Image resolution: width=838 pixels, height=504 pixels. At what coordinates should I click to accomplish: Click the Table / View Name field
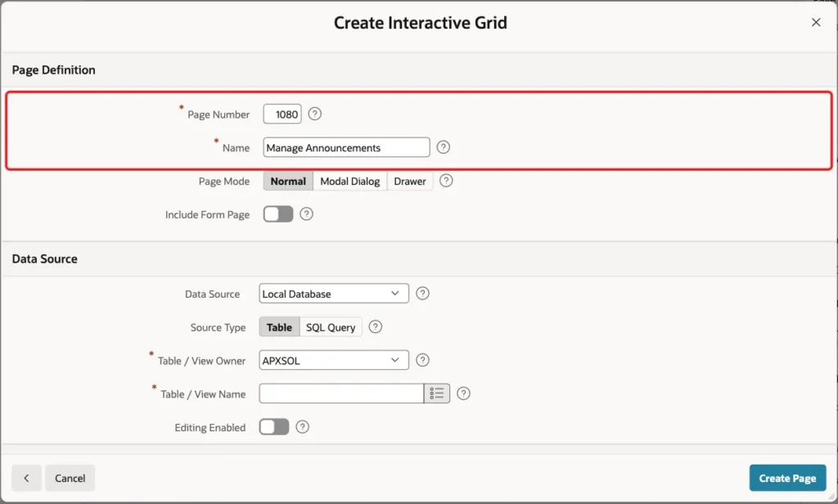click(x=341, y=394)
